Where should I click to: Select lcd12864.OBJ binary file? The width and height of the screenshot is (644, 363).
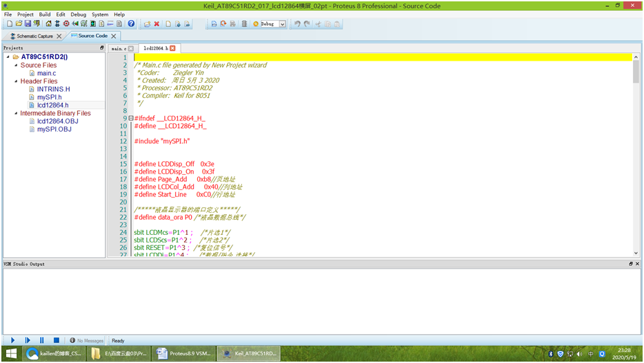57,121
